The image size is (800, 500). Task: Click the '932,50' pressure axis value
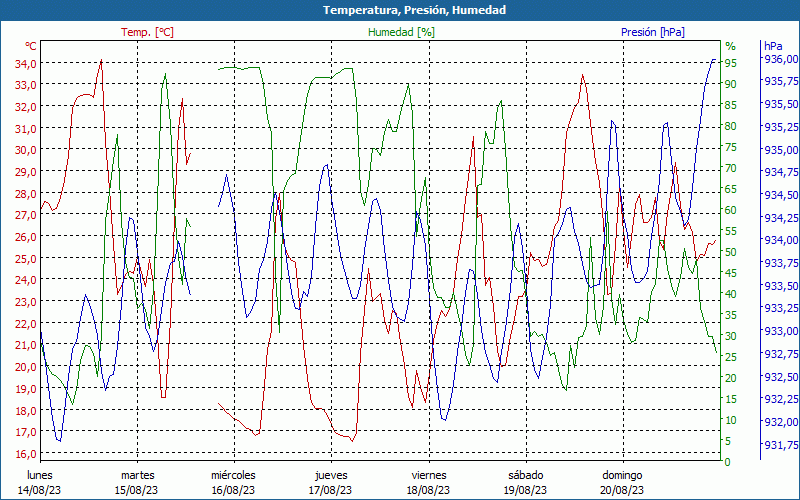(x=781, y=377)
